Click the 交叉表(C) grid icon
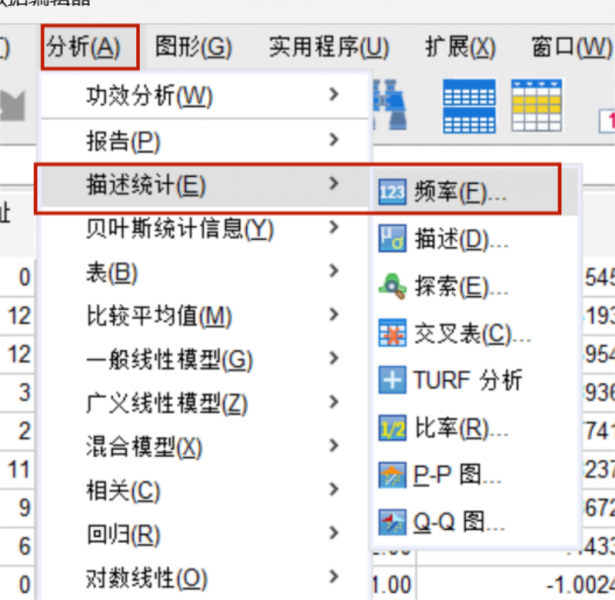 click(392, 333)
